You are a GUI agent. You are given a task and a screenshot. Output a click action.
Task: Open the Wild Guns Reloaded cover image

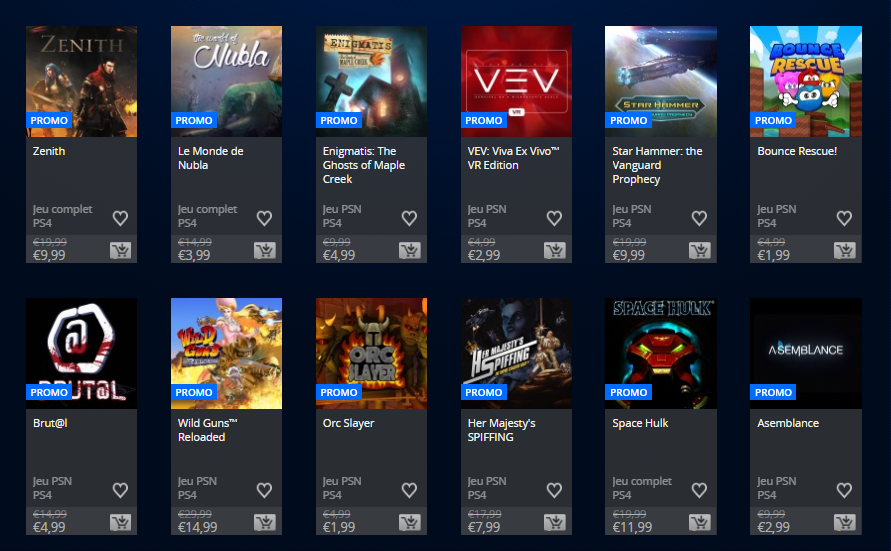click(226, 353)
